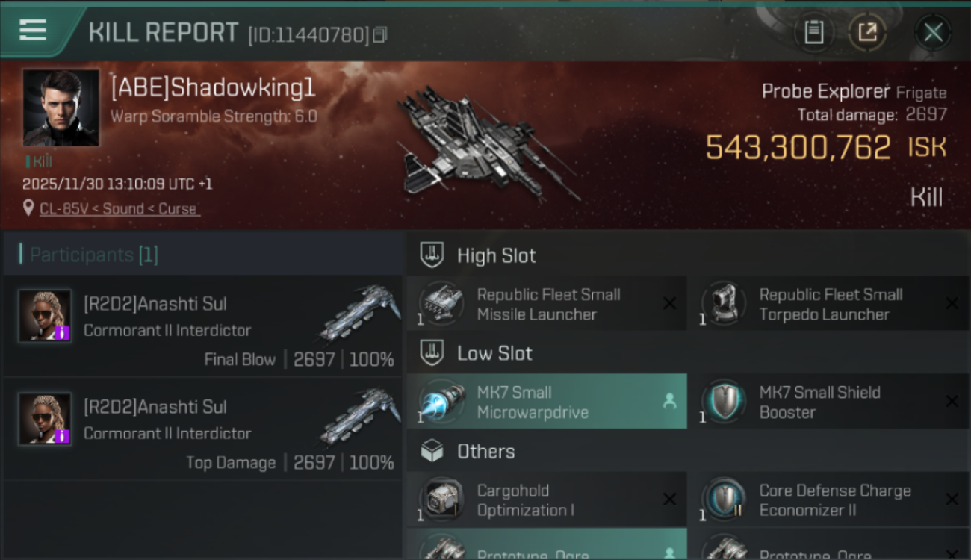Select Republic Fleet Small Missile Launcher icon

point(441,304)
